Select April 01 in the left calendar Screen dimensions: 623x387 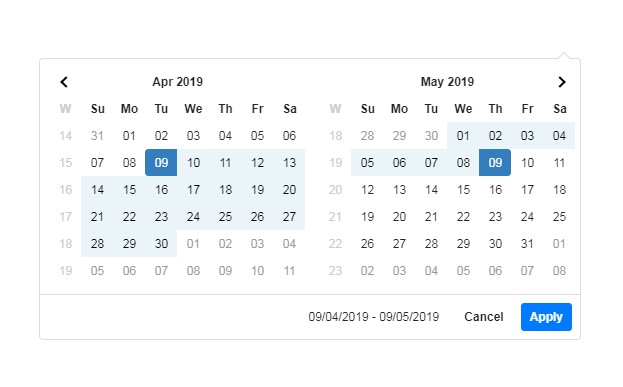click(x=129, y=135)
